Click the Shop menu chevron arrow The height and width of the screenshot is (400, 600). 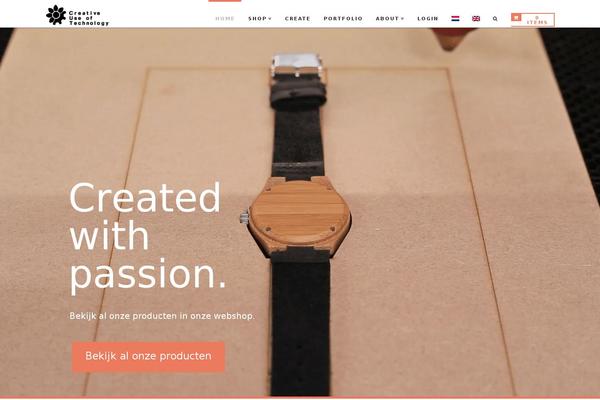pyautogui.click(x=270, y=18)
